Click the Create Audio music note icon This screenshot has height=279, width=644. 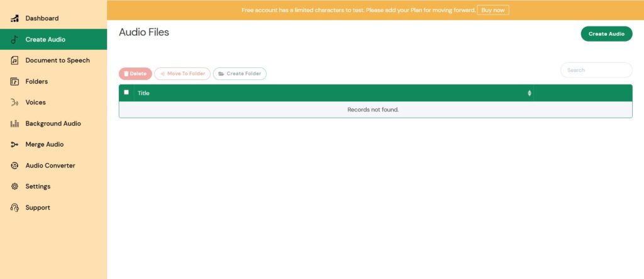point(15,40)
